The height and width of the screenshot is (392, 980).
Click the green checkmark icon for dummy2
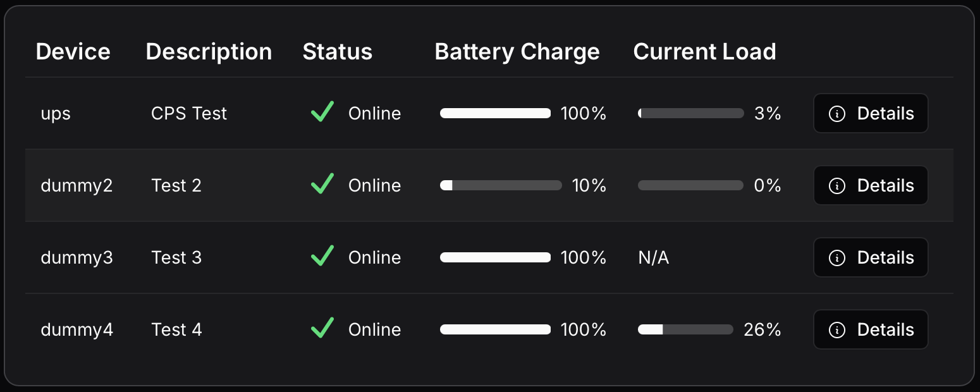322,185
